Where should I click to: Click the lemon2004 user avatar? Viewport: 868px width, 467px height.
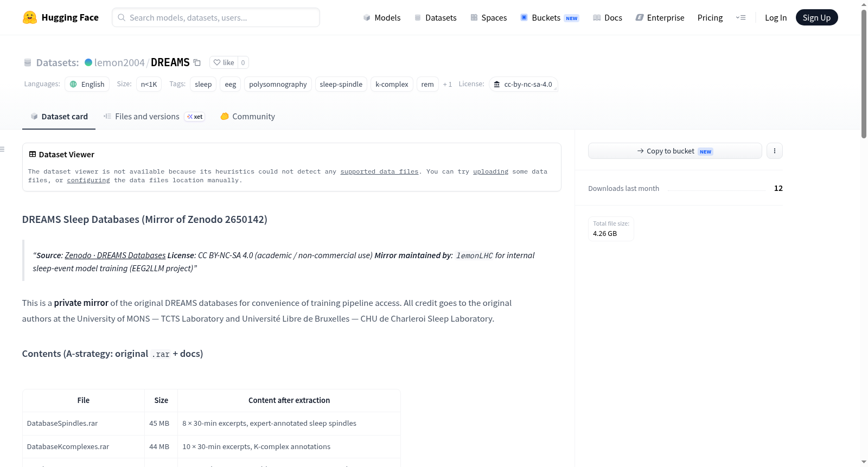pyautogui.click(x=88, y=62)
